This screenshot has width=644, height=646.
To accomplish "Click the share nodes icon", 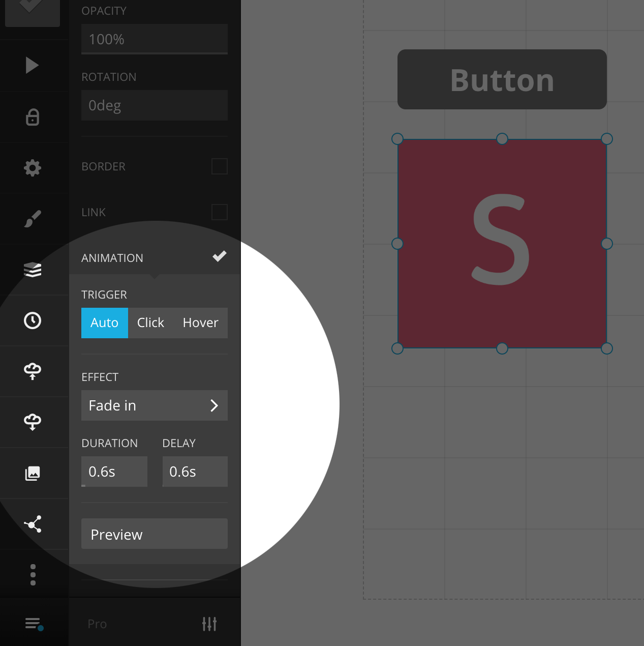I will tap(33, 524).
